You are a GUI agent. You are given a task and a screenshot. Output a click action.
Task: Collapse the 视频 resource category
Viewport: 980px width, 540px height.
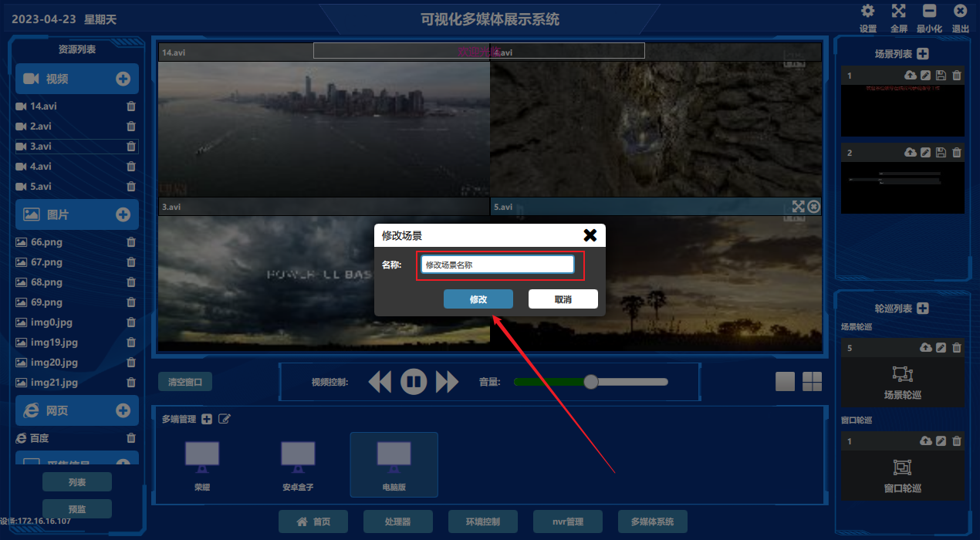point(77,79)
